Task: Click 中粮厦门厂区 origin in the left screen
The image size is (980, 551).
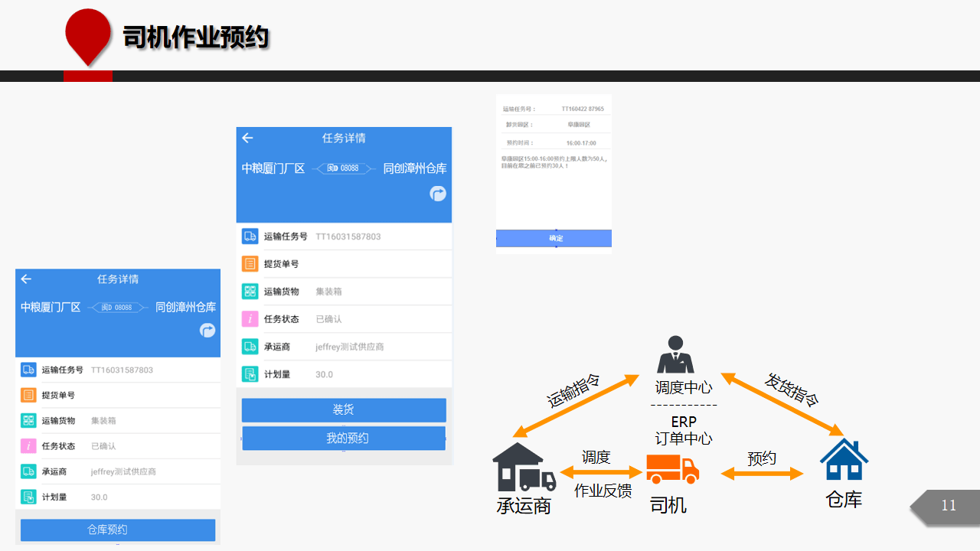Action: tap(51, 307)
